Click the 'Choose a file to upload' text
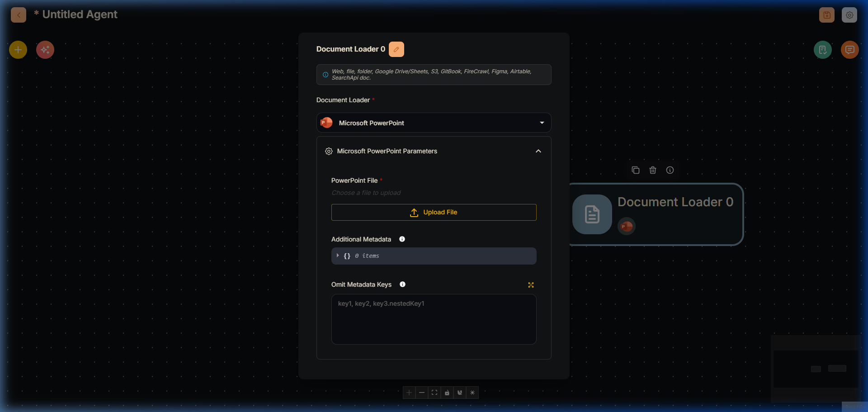 point(366,193)
